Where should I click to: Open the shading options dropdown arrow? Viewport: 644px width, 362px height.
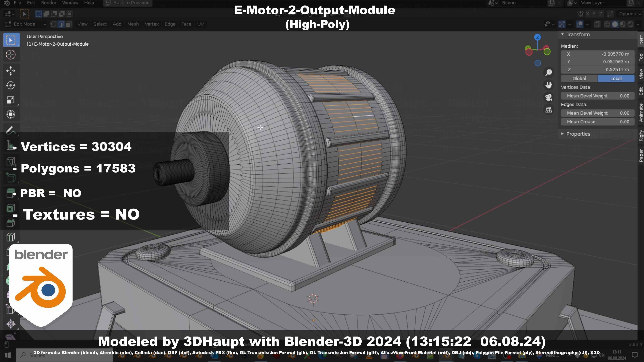(x=638, y=24)
